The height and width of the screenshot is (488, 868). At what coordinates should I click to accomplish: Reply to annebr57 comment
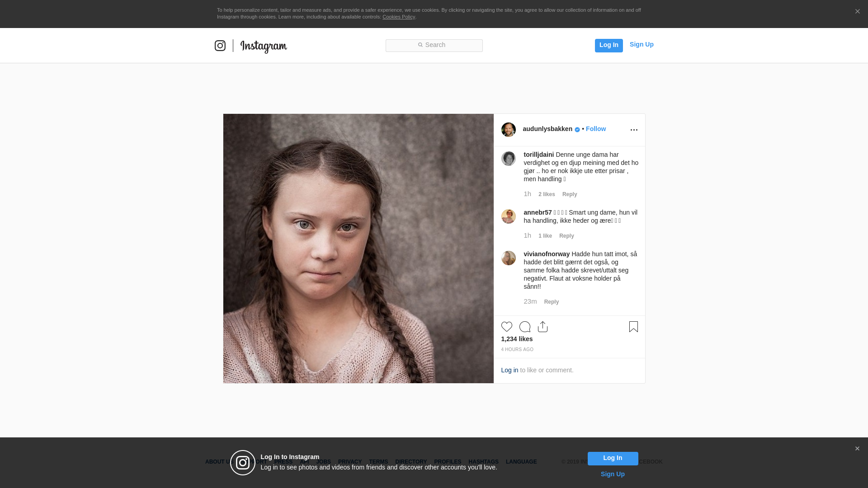566,236
